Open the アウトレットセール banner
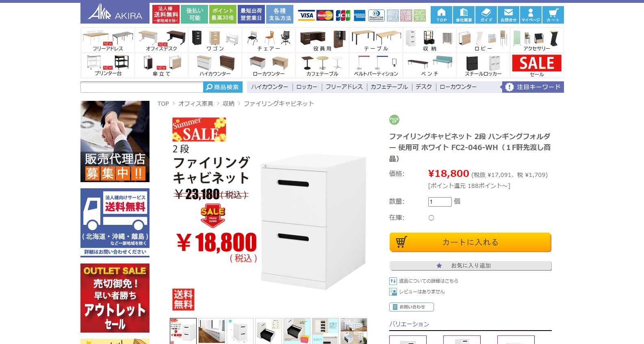644x344 pixels. (115, 298)
